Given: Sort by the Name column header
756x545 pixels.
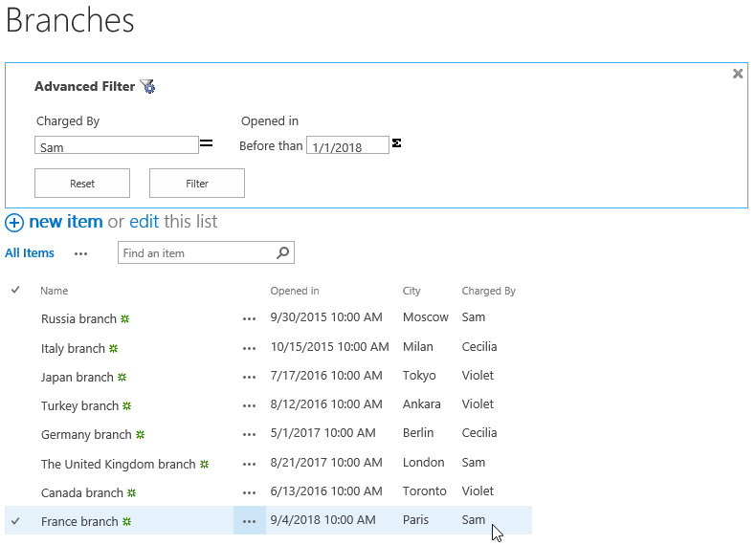Looking at the screenshot, I should click(x=54, y=291).
